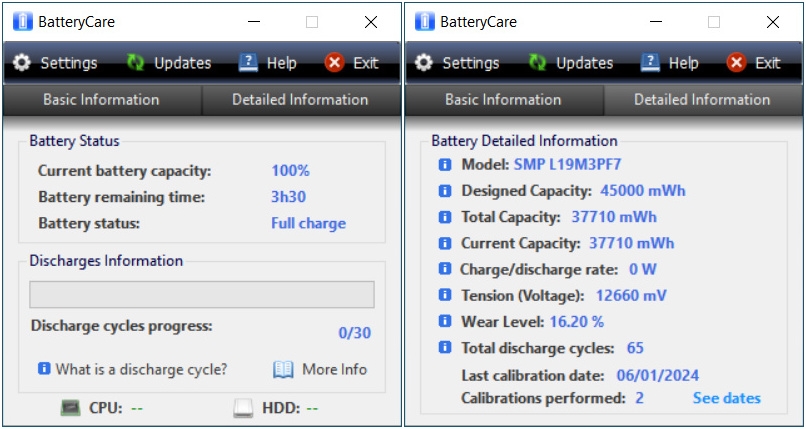Close the right BatteryCare window

pyautogui.click(x=773, y=22)
